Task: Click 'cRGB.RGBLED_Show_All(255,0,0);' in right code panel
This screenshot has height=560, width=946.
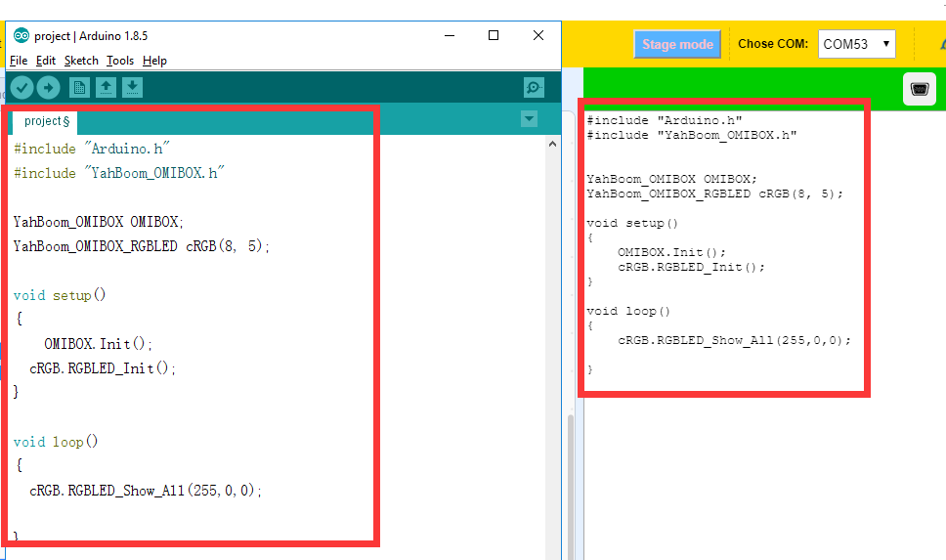Action: [734, 340]
